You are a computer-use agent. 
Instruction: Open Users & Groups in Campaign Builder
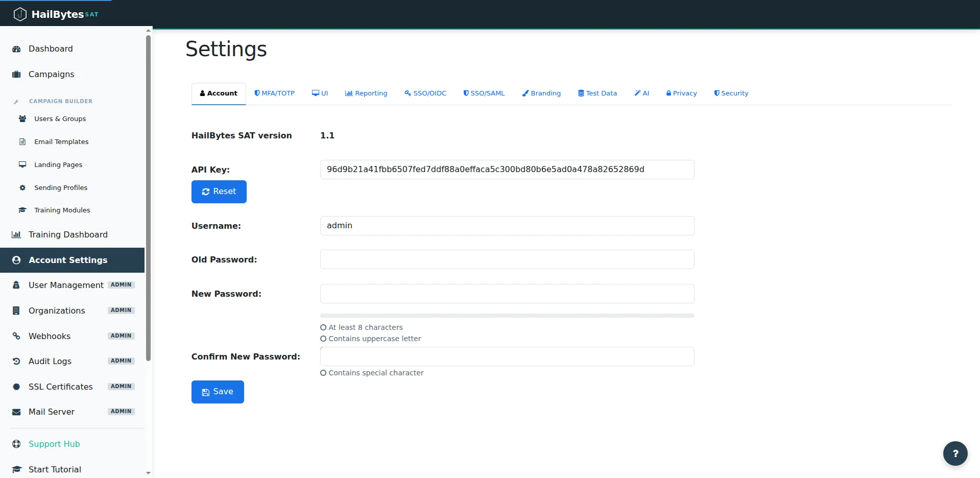(60, 118)
